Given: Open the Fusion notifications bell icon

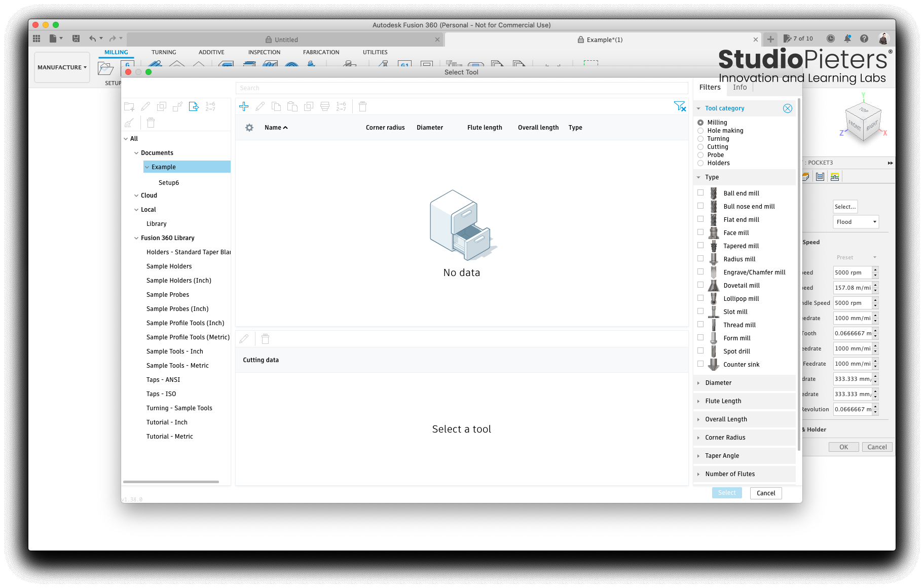Looking at the screenshot, I should (x=847, y=38).
